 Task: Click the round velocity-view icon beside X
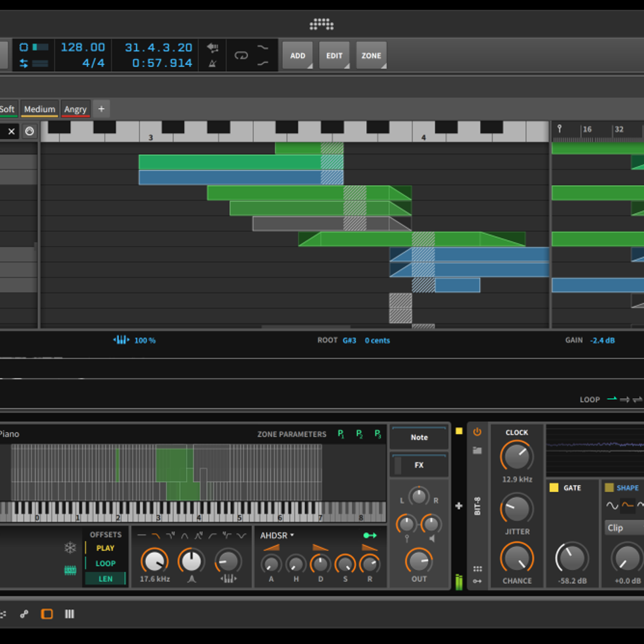(30, 131)
